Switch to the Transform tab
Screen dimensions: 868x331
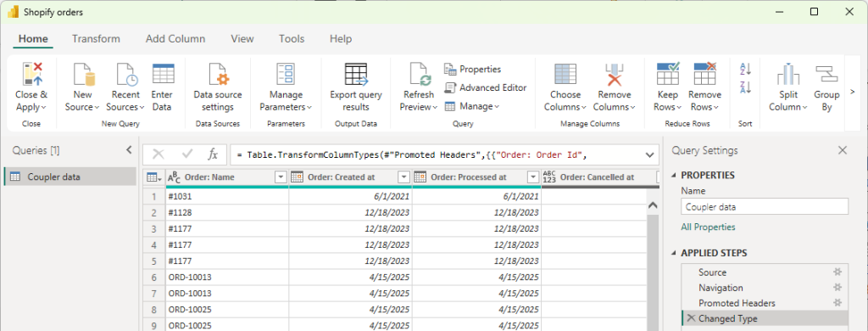click(97, 39)
